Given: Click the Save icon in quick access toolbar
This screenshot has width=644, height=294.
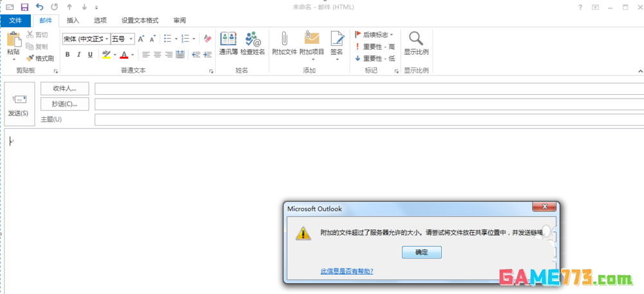Looking at the screenshot, I should [24, 7].
